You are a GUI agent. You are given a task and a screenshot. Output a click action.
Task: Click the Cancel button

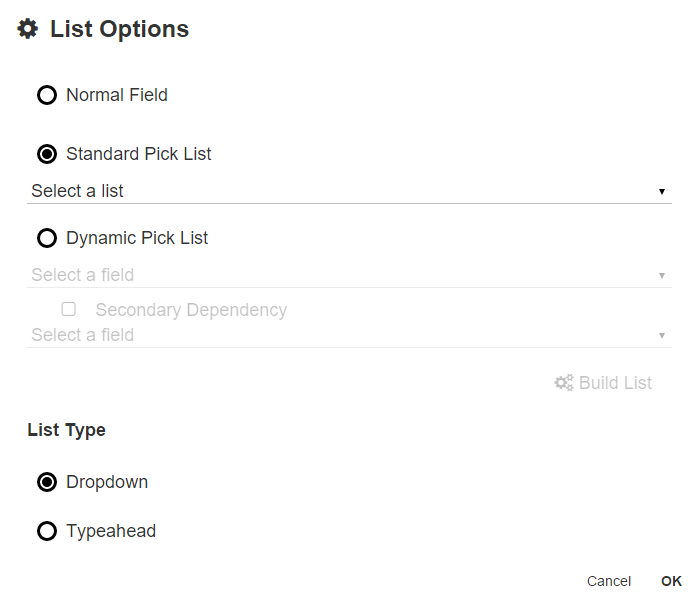coord(609,581)
